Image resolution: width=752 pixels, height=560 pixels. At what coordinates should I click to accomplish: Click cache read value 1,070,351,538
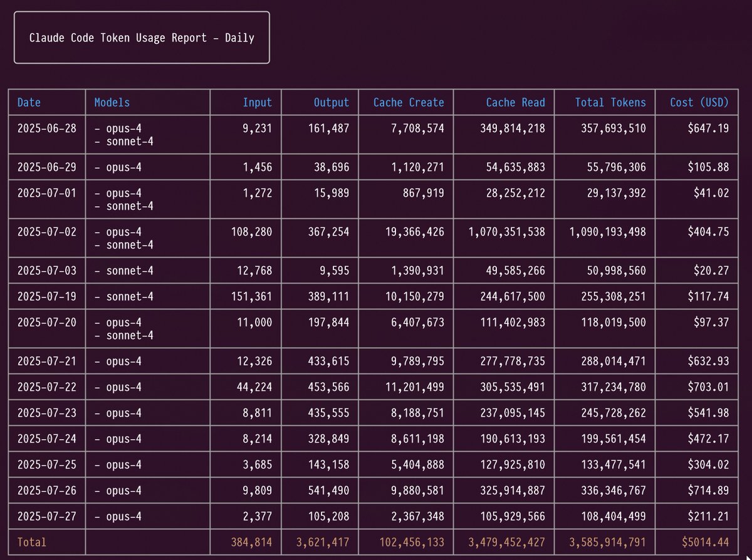tap(507, 232)
